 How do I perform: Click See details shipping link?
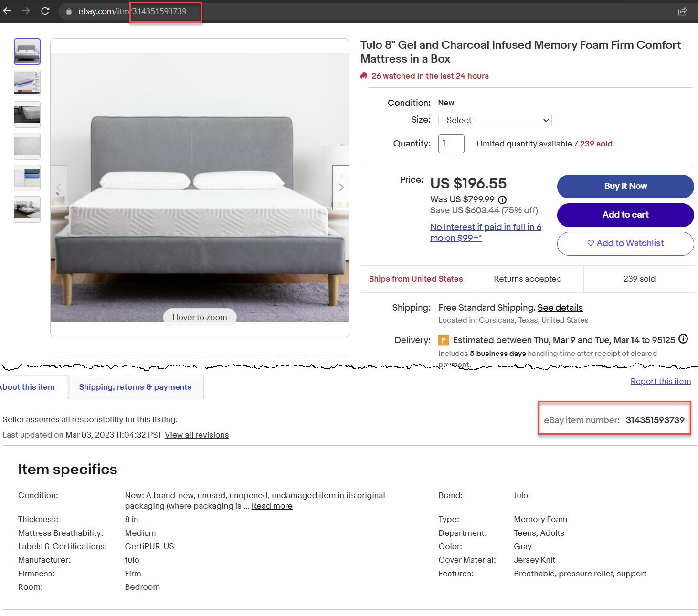[560, 307]
